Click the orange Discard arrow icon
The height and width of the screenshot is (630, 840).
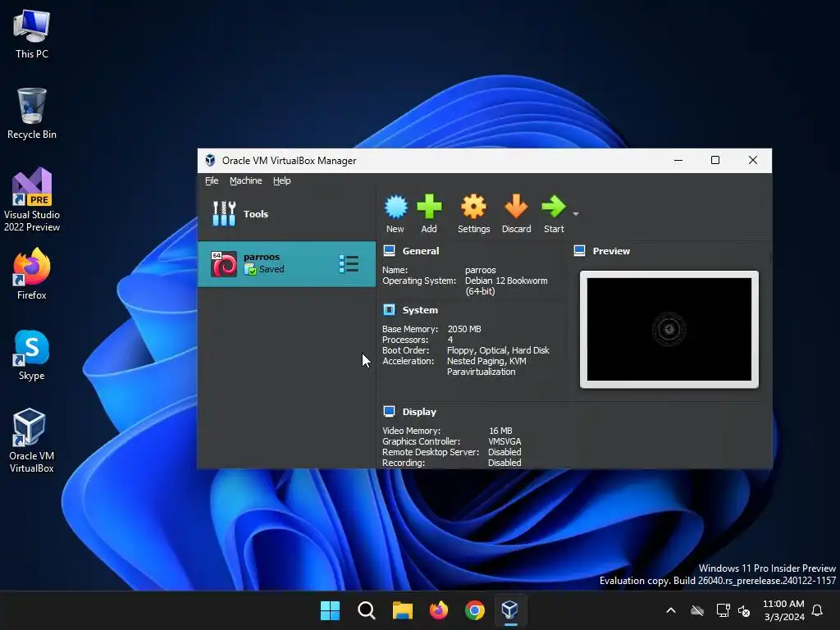[517, 207]
